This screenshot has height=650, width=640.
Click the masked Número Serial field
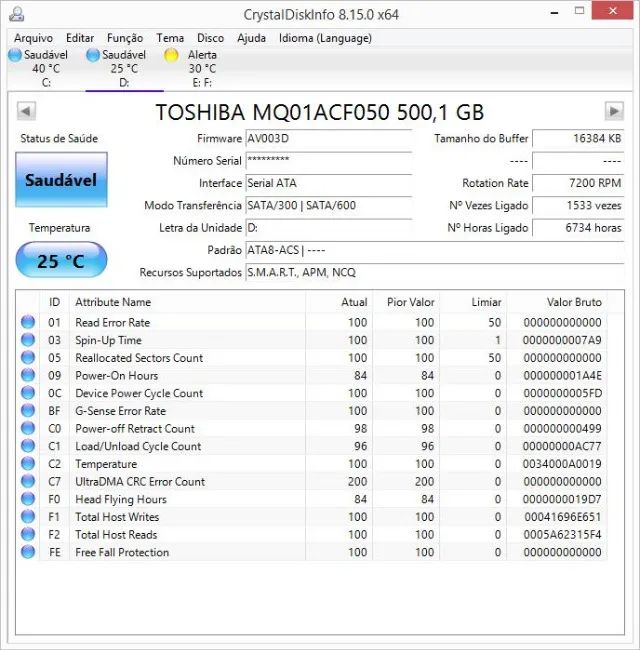[329, 161]
